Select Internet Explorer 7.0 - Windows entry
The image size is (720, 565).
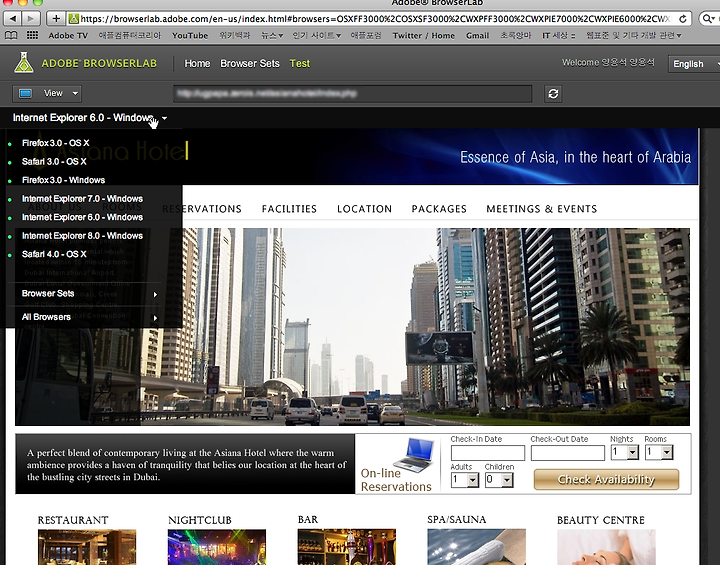pyautogui.click(x=82, y=199)
